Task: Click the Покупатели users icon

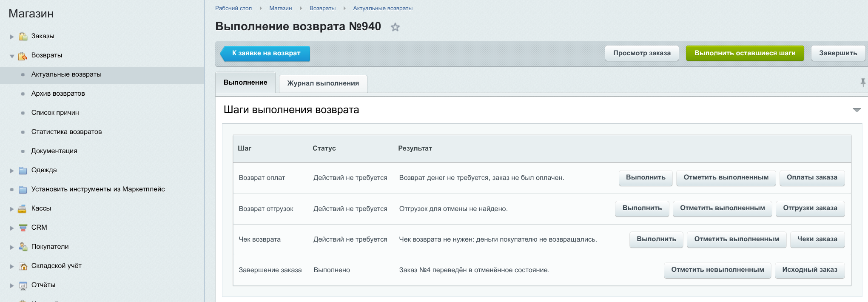Action: 23,247
